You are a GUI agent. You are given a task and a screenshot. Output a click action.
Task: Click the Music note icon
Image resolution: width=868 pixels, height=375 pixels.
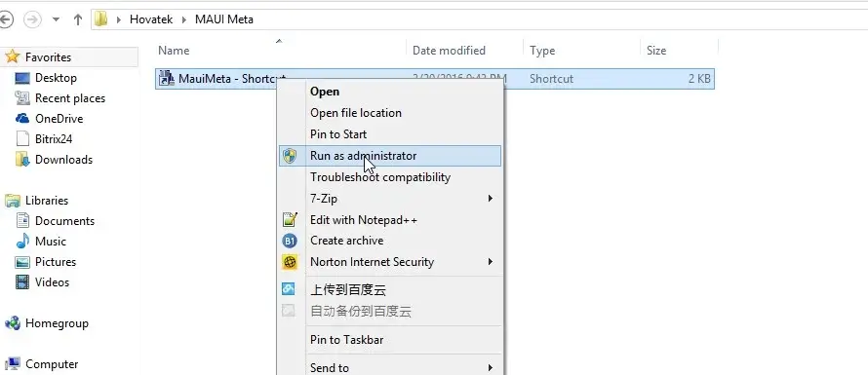pyautogui.click(x=22, y=242)
